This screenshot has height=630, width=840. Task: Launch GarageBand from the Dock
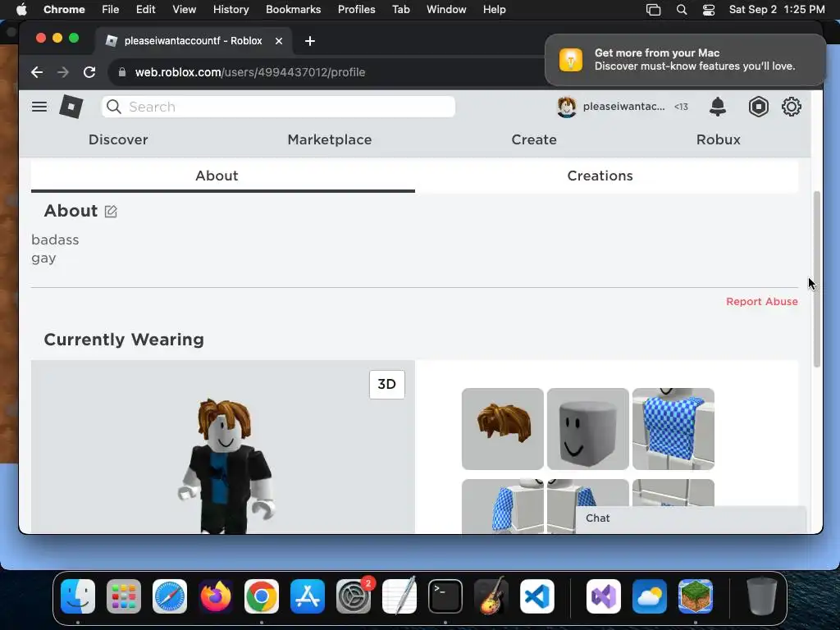491,596
